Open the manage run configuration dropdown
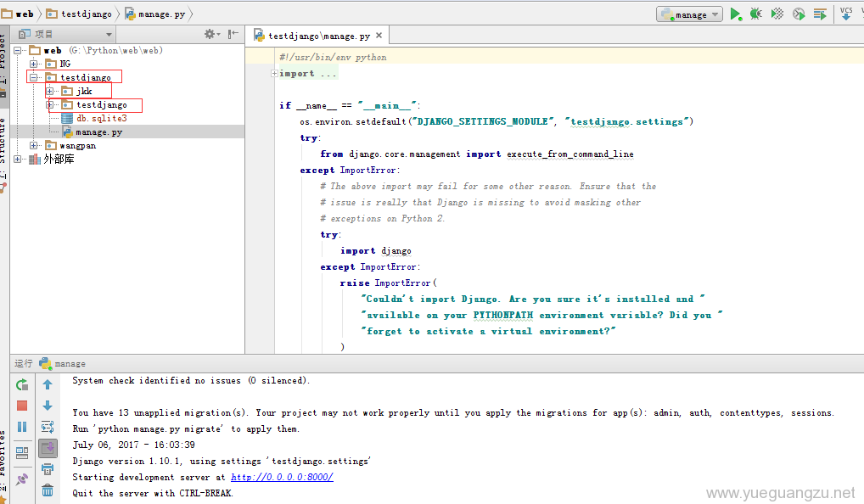The width and height of the screenshot is (864, 504). pos(689,14)
